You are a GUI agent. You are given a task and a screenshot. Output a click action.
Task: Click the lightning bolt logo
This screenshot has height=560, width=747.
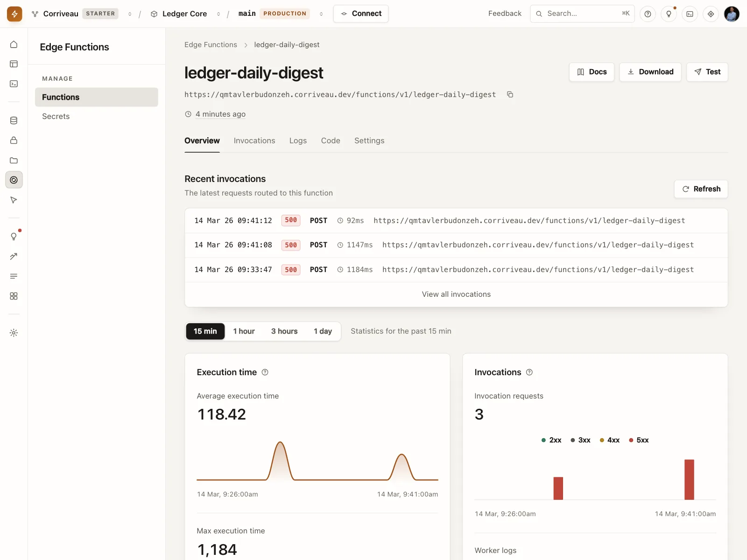14,14
